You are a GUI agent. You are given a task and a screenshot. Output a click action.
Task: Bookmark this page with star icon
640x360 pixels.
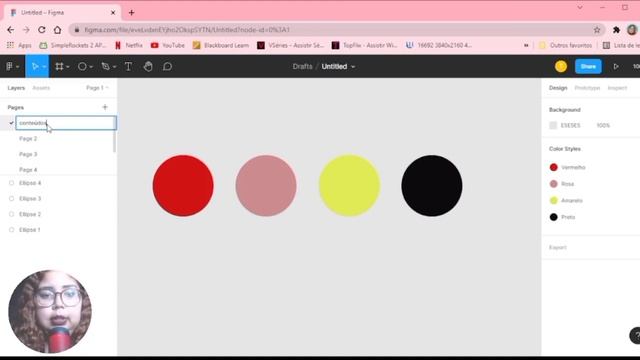pos(597,30)
